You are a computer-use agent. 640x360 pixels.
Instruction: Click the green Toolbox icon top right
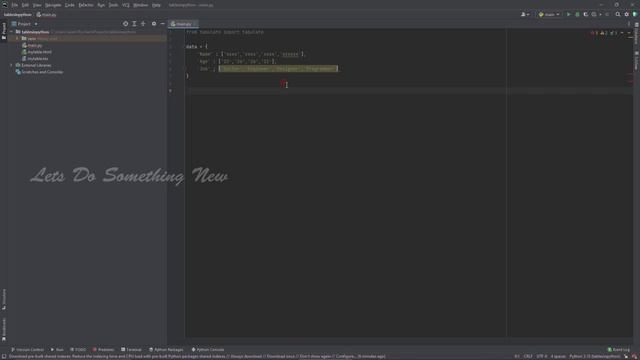(x=635, y=15)
